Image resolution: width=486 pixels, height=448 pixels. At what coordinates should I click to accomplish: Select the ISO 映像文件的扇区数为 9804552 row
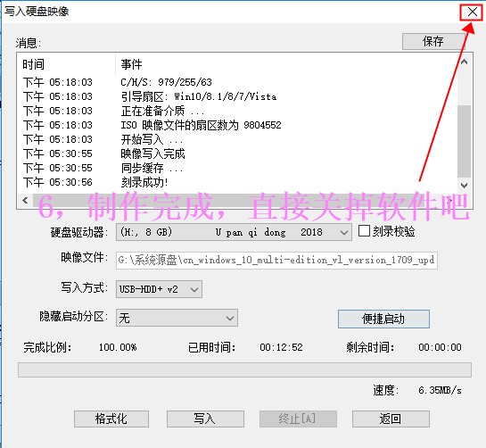(x=238, y=125)
